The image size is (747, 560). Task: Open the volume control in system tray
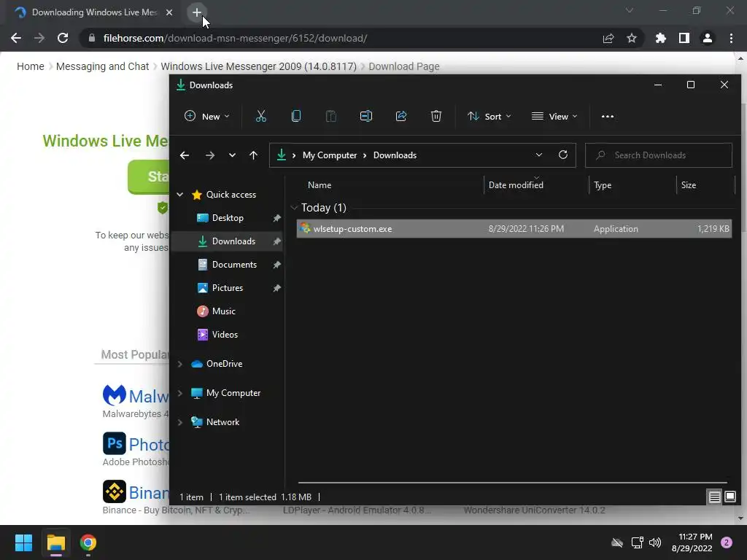click(656, 542)
